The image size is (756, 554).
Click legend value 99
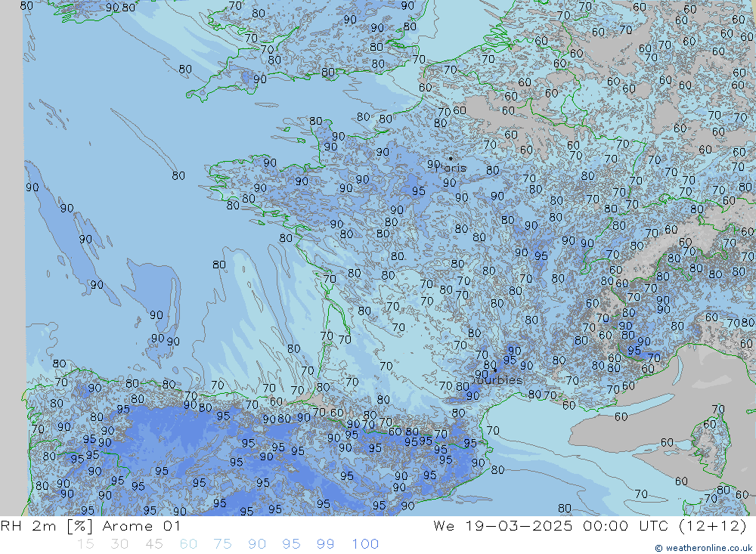[325, 544]
